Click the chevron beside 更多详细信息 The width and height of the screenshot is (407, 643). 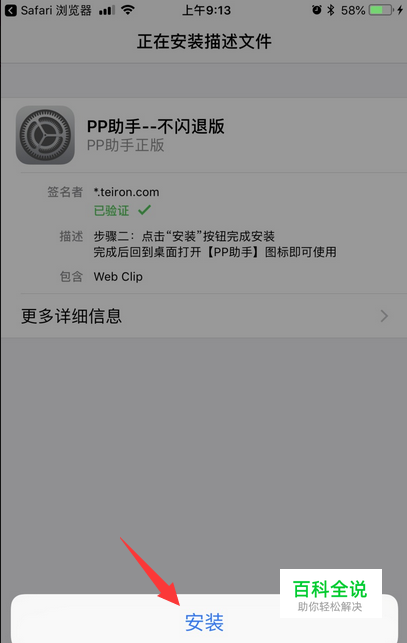pos(384,316)
